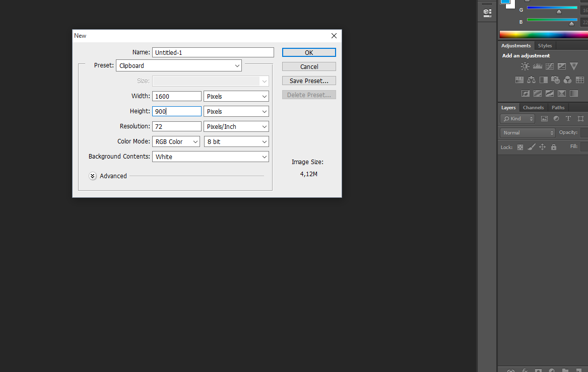Add a Brightness/Contrast adjustment
This screenshot has height=372, width=588.
coord(525,66)
